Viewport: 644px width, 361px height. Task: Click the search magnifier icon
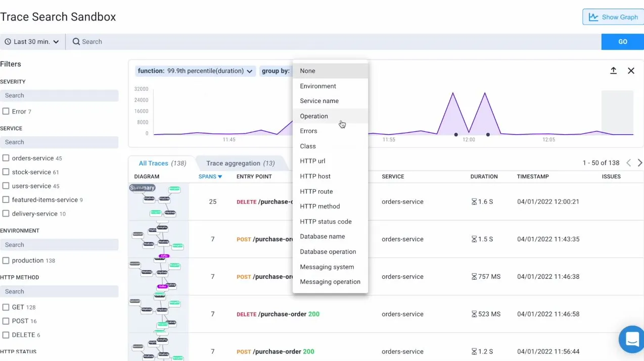[x=76, y=41]
